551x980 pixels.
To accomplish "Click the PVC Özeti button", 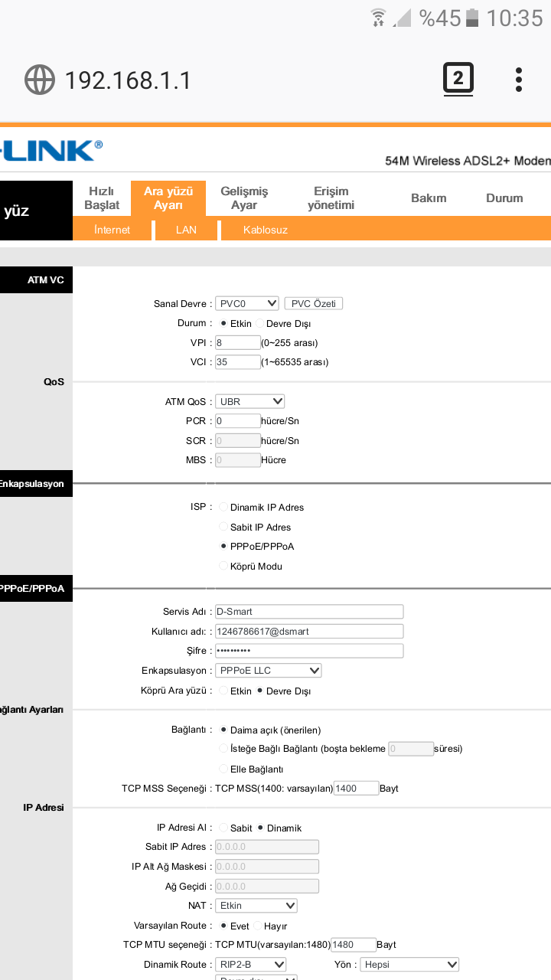I will pos(313,304).
